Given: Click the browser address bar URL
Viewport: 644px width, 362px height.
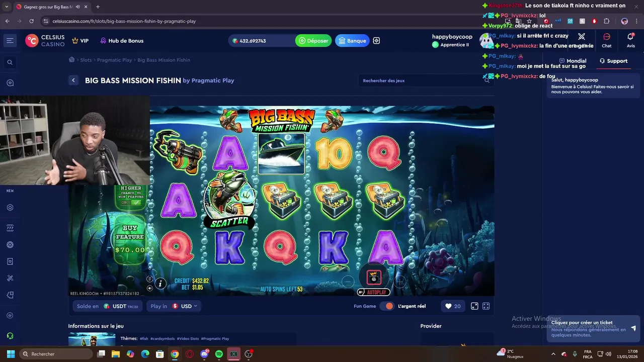Looking at the screenshot, I should [124, 21].
